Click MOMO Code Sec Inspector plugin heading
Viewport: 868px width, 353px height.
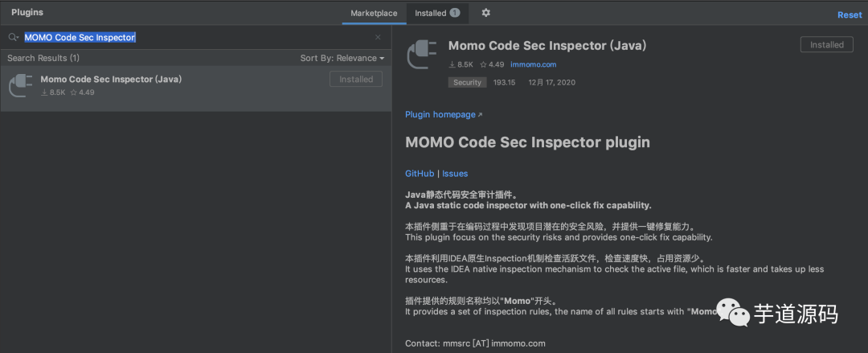pos(527,142)
